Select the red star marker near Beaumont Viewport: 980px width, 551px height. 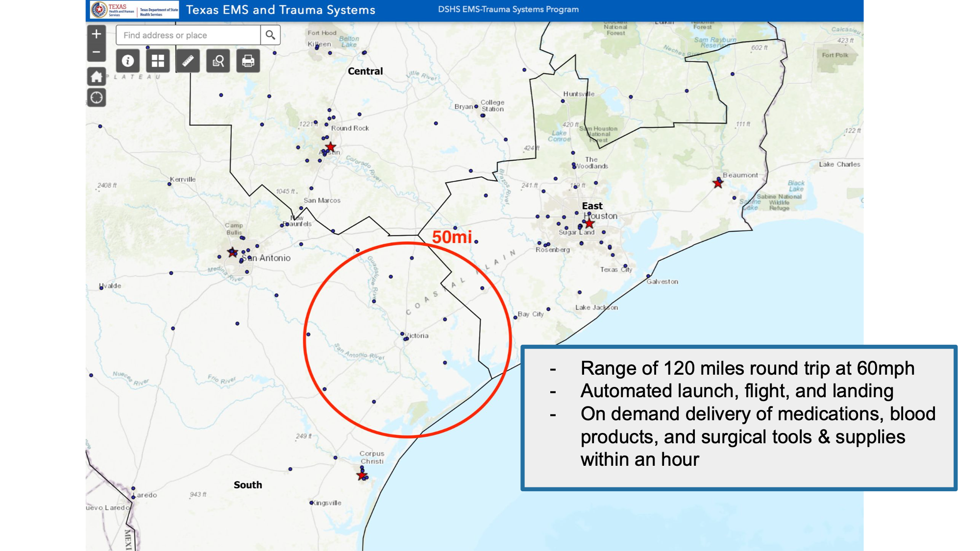point(718,184)
